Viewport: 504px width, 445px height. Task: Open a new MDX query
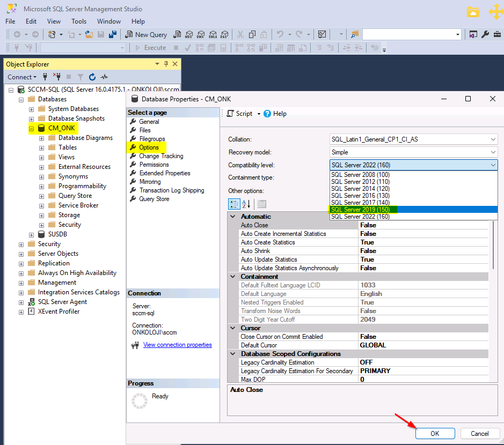click(189, 34)
